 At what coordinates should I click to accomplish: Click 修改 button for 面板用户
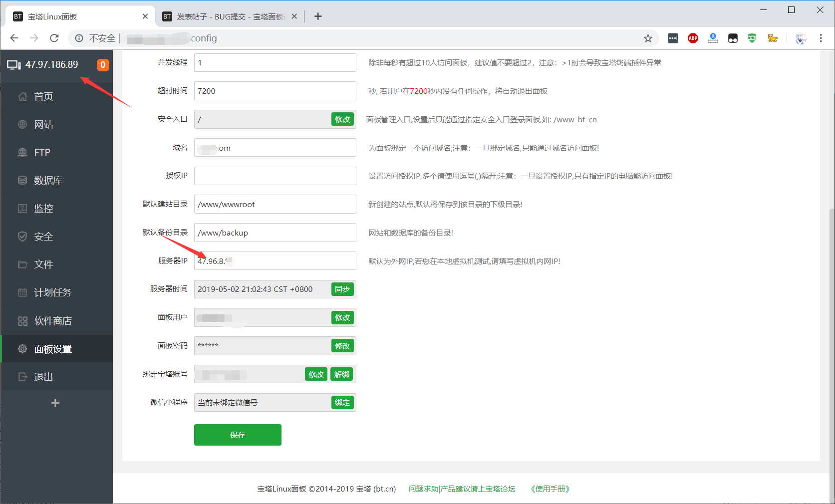pyautogui.click(x=342, y=317)
